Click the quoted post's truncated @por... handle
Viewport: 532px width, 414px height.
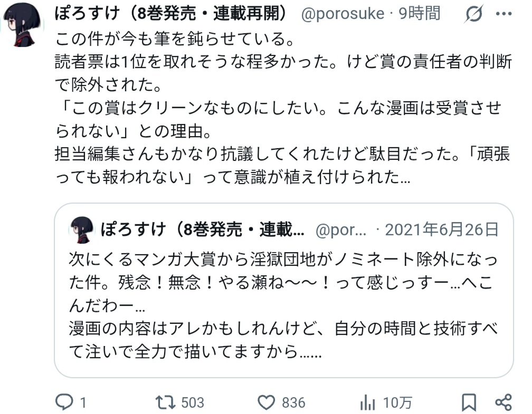coord(340,230)
